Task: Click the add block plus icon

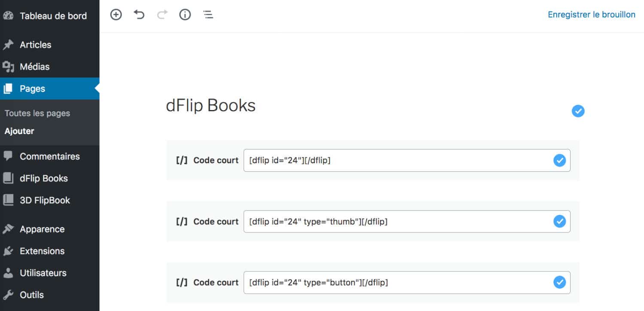Action: pos(116,15)
